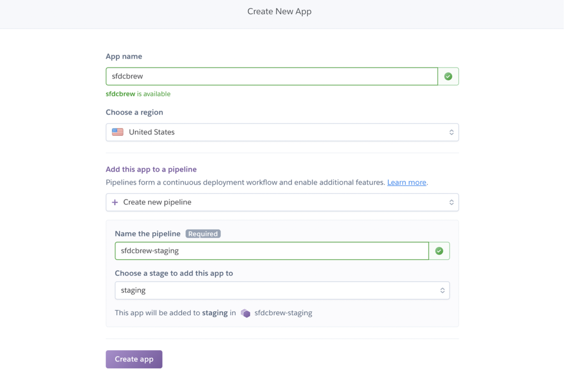This screenshot has height=392, width=568.
Task: Click the Create New App page title
Action: coord(279,11)
